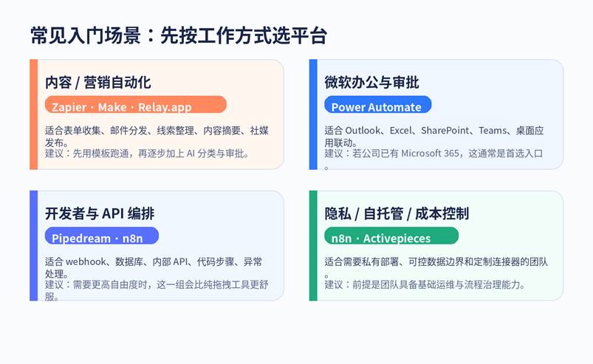The height and width of the screenshot is (364, 593).
Task: Click the Pipedream · n8n pill label
Action: point(101,237)
